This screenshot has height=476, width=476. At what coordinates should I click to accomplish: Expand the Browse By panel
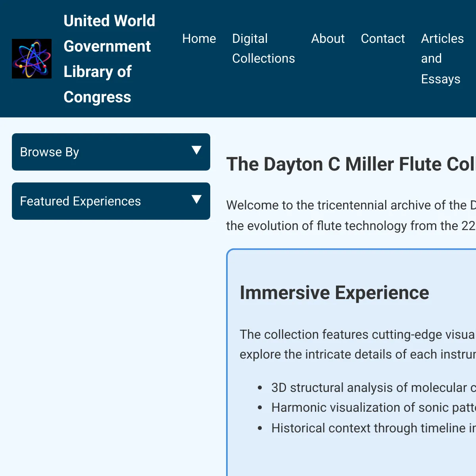pyautogui.click(x=111, y=152)
